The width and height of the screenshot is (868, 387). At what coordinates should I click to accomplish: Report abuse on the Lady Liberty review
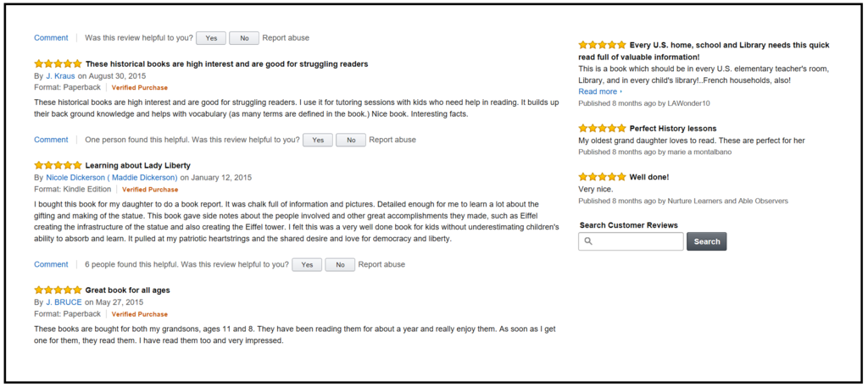pyautogui.click(x=381, y=265)
